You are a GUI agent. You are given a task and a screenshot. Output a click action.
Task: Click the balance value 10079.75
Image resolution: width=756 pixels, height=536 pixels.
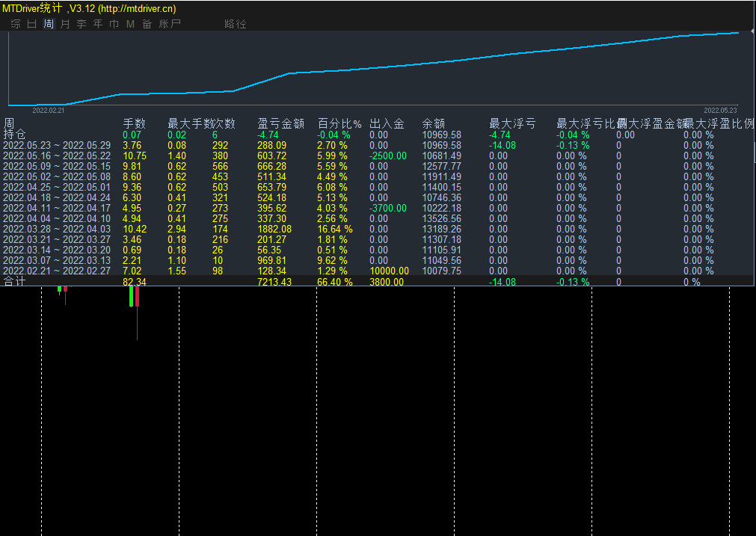[442, 271]
